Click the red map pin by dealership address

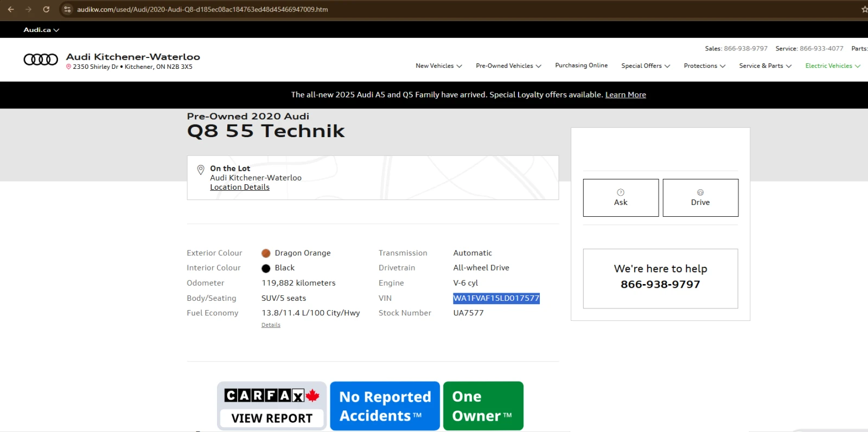[x=68, y=67]
